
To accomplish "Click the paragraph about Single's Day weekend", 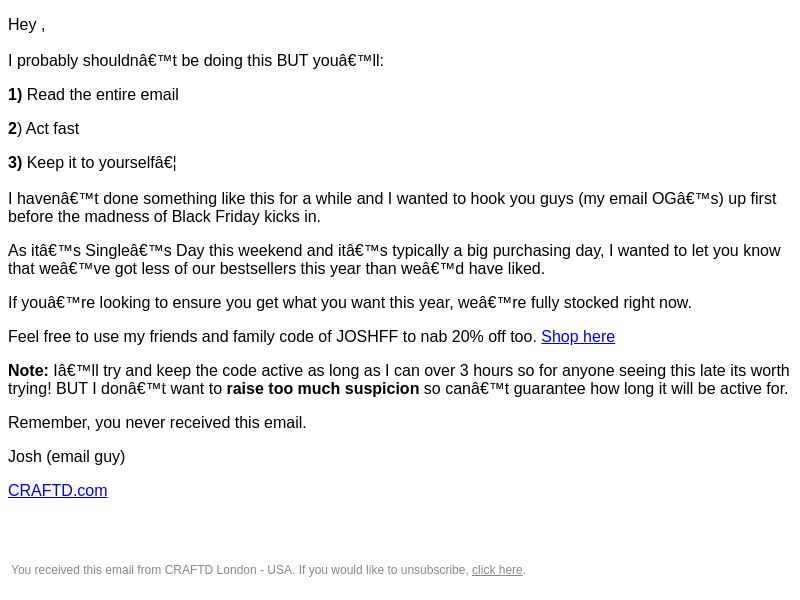I will click(394, 260).
